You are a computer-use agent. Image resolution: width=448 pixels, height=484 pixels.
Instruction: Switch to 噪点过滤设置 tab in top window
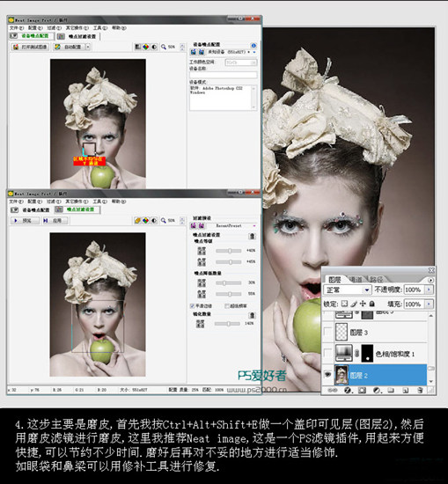78,36
